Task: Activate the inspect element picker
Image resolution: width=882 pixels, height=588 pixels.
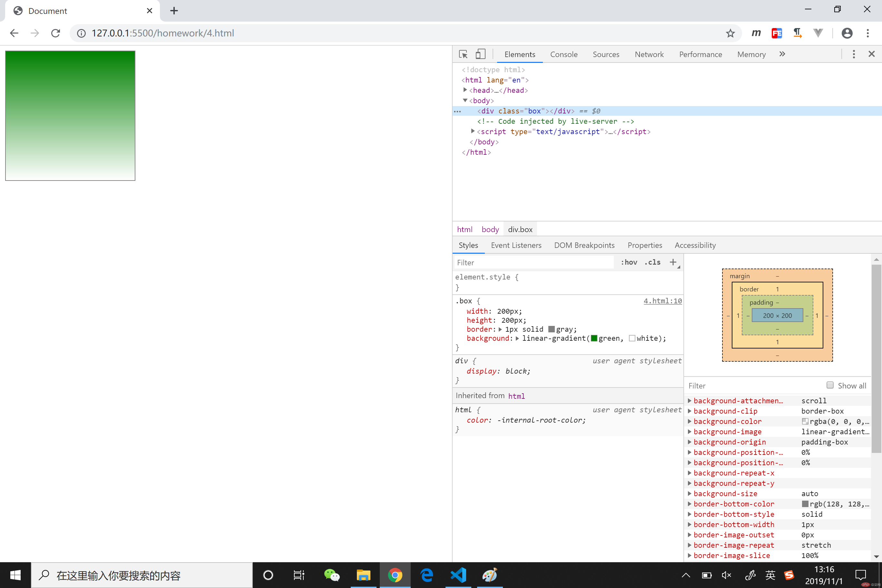Action: [x=463, y=54]
